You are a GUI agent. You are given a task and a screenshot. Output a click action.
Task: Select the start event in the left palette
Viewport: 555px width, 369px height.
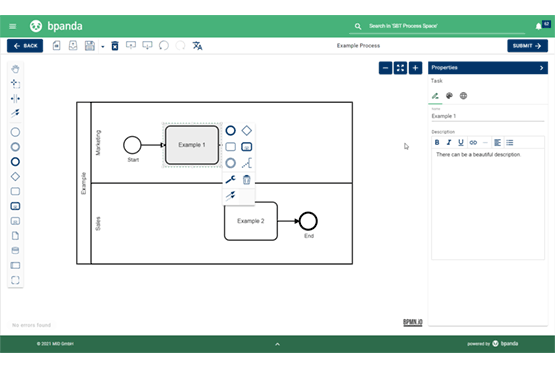(x=15, y=132)
